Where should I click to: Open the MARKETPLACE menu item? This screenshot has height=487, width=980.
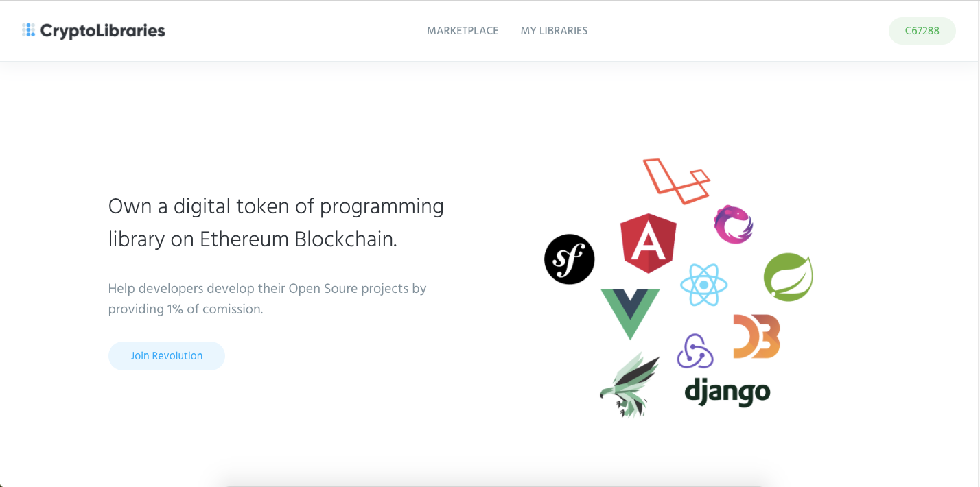pyautogui.click(x=463, y=30)
